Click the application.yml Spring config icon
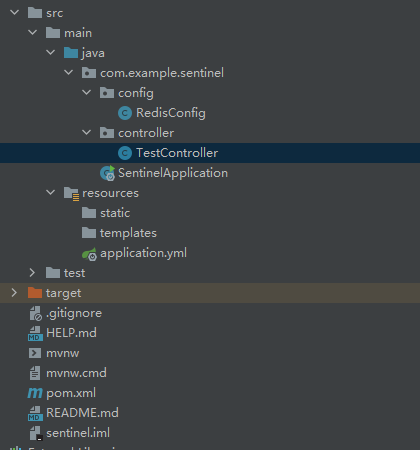The height and width of the screenshot is (450, 420). [89, 254]
